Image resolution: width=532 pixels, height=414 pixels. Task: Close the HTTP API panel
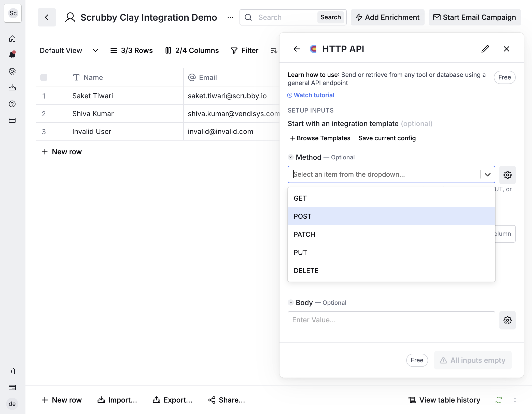click(x=507, y=49)
